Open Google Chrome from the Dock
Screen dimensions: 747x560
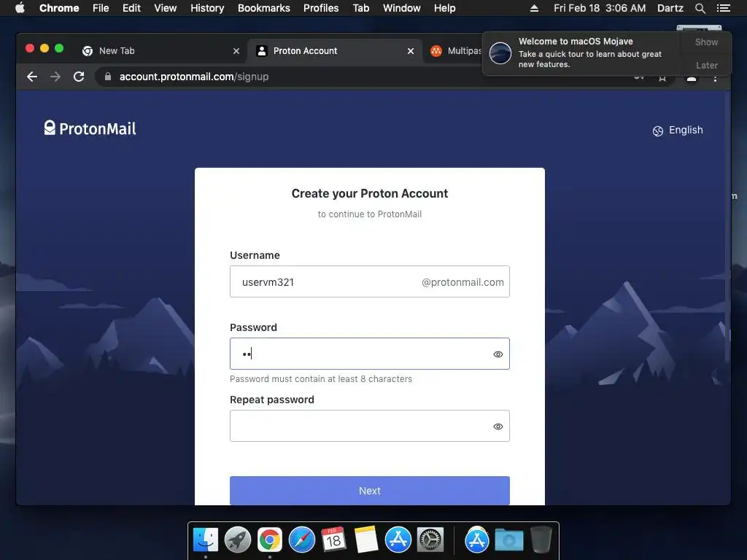[x=270, y=540]
